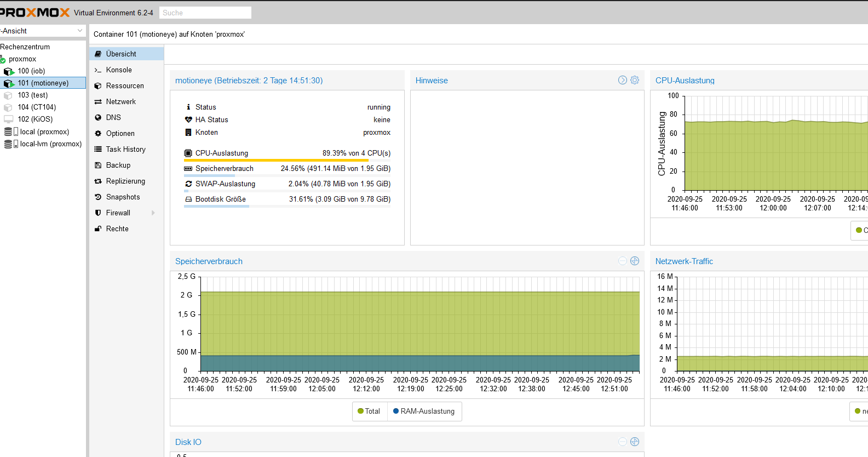Click the Task History list icon
868x457 pixels.
pyautogui.click(x=98, y=149)
